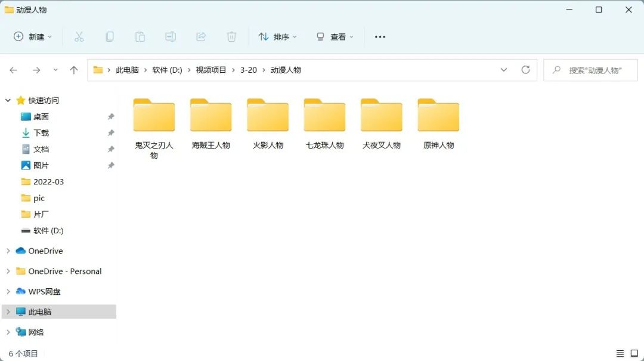This screenshot has width=644, height=361.
Task: Switch to large thumbnails view at bottom right
Action: [633, 353]
